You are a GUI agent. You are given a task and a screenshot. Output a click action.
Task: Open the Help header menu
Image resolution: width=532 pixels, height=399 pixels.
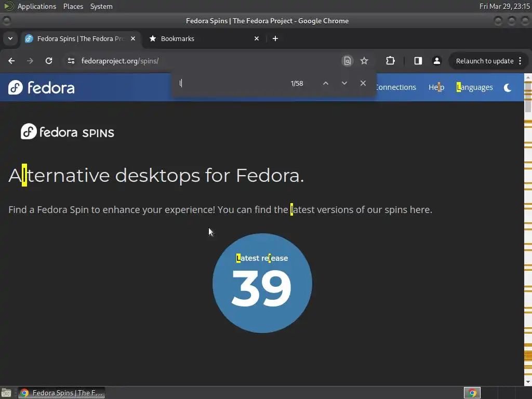coord(436,87)
